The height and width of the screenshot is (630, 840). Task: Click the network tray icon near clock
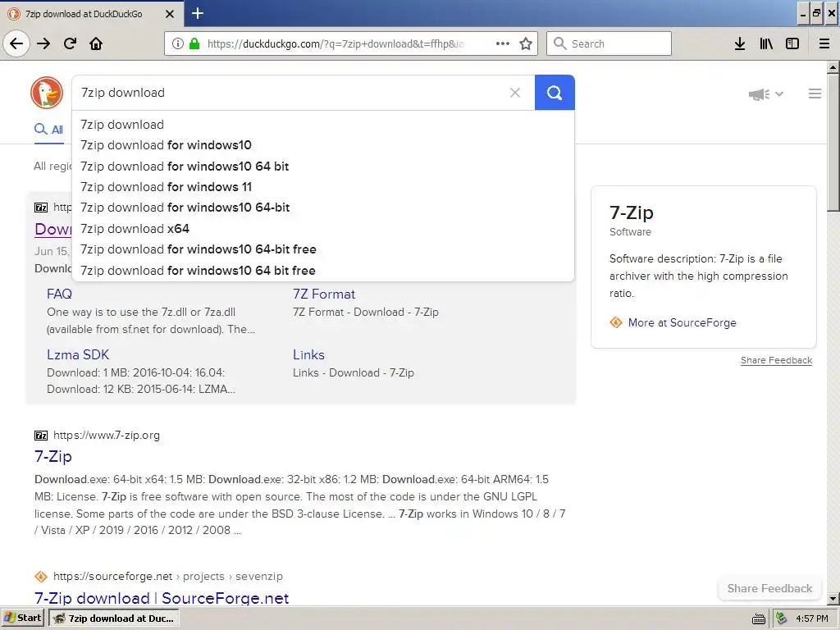(x=782, y=619)
